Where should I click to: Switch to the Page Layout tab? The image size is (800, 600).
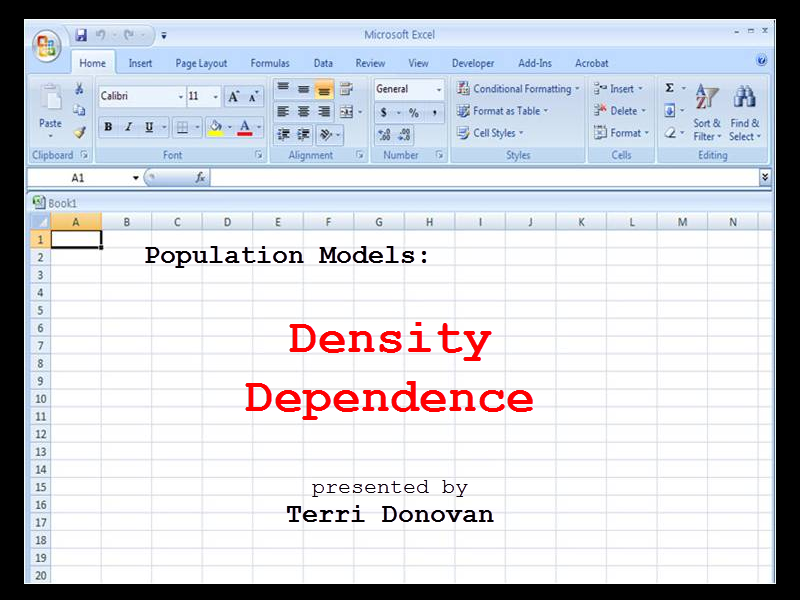click(201, 63)
